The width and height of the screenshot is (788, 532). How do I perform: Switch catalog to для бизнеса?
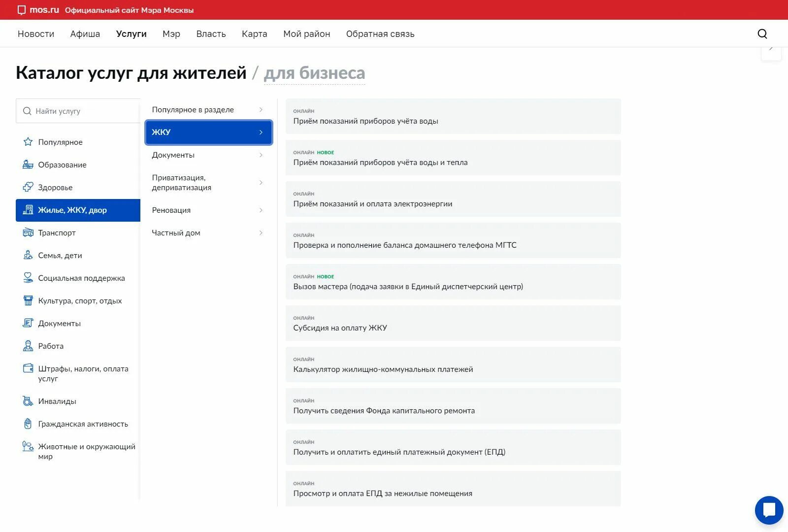[x=314, y=73]
